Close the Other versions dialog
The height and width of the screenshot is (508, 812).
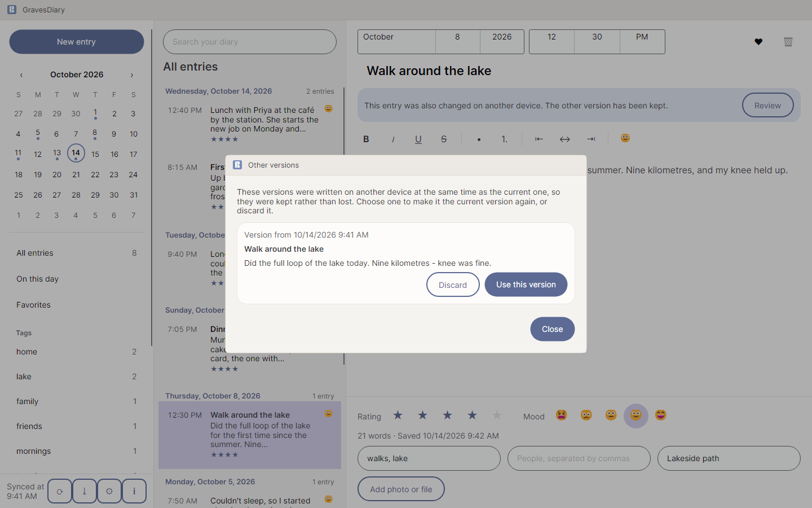tap(553, 329)
